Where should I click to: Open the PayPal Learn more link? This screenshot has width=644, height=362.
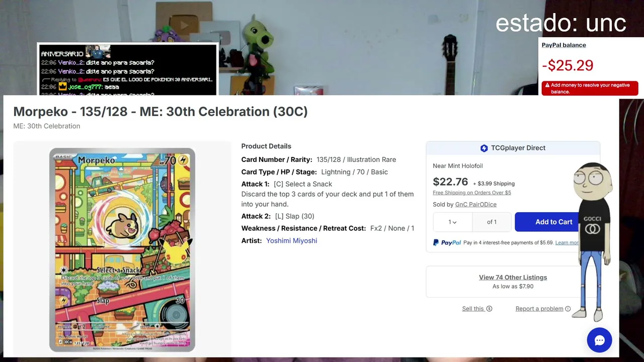click(567, 243)
